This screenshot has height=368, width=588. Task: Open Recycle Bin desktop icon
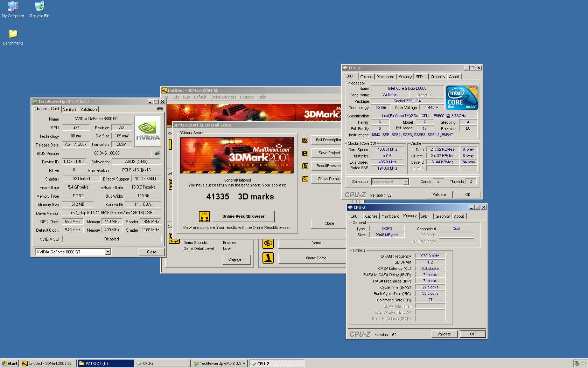40,9
